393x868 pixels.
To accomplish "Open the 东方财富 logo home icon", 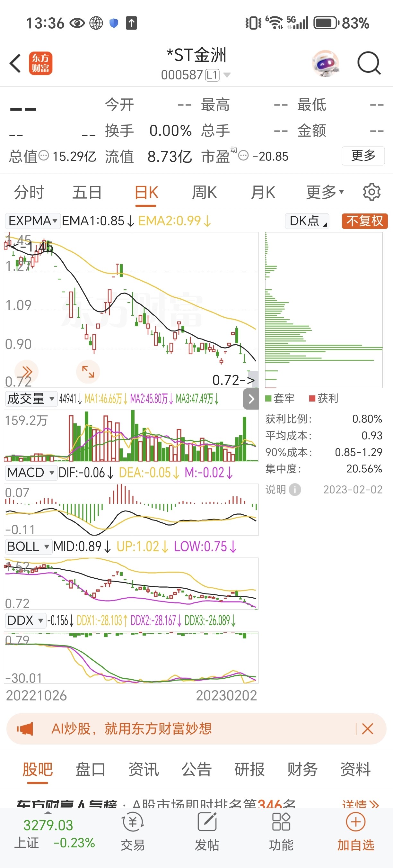I will (40, 63).
